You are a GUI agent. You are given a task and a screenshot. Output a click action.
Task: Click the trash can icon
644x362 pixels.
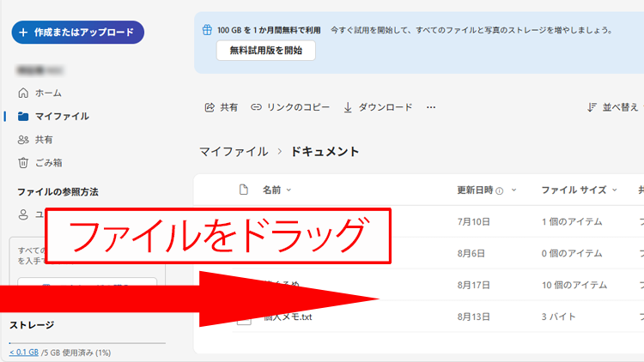23,163
